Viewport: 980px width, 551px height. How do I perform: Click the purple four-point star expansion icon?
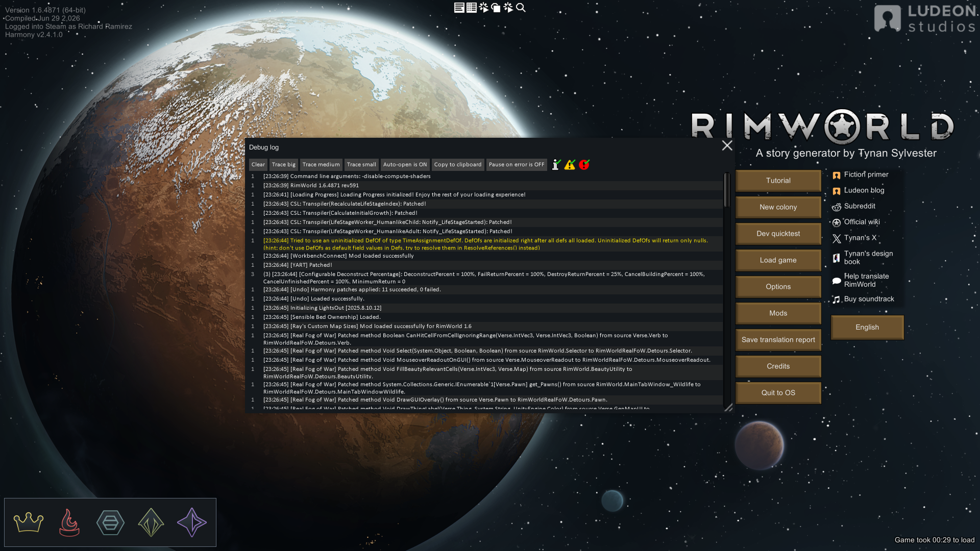[192, 522]
